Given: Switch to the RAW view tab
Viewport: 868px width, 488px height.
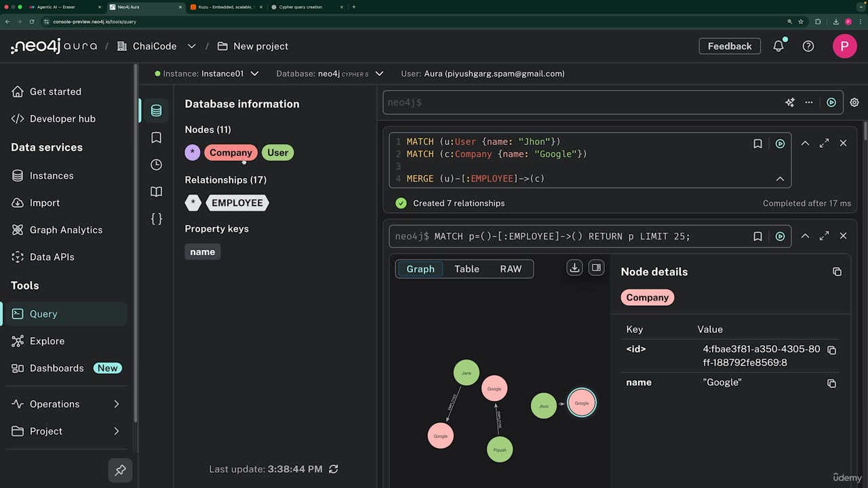Looking at the screenshot, I should click(x=511, y=269).
